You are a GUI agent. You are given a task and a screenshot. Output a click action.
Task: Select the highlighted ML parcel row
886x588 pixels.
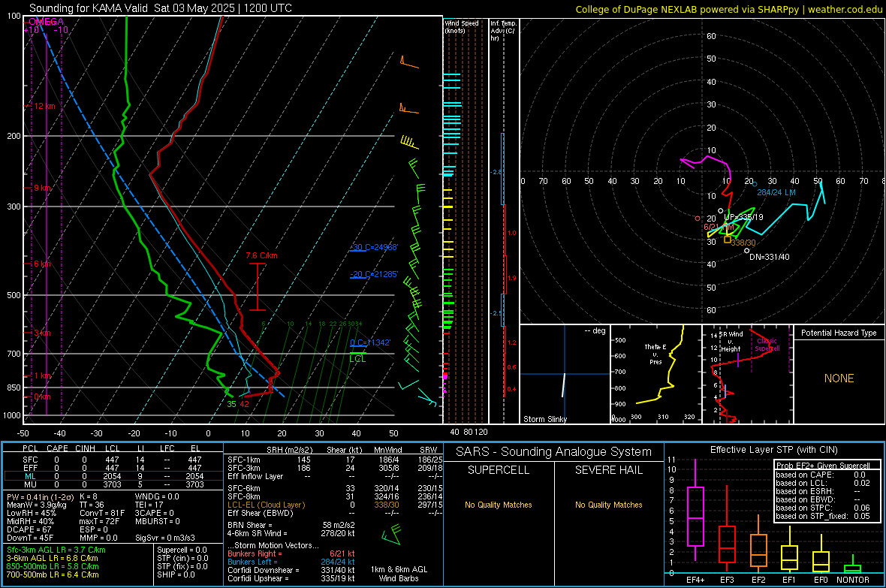pos(113,477)
